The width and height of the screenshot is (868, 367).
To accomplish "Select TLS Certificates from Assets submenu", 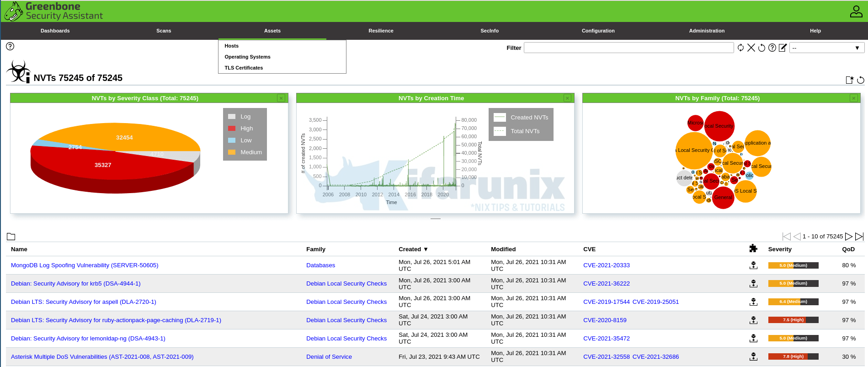I will 282,68.
